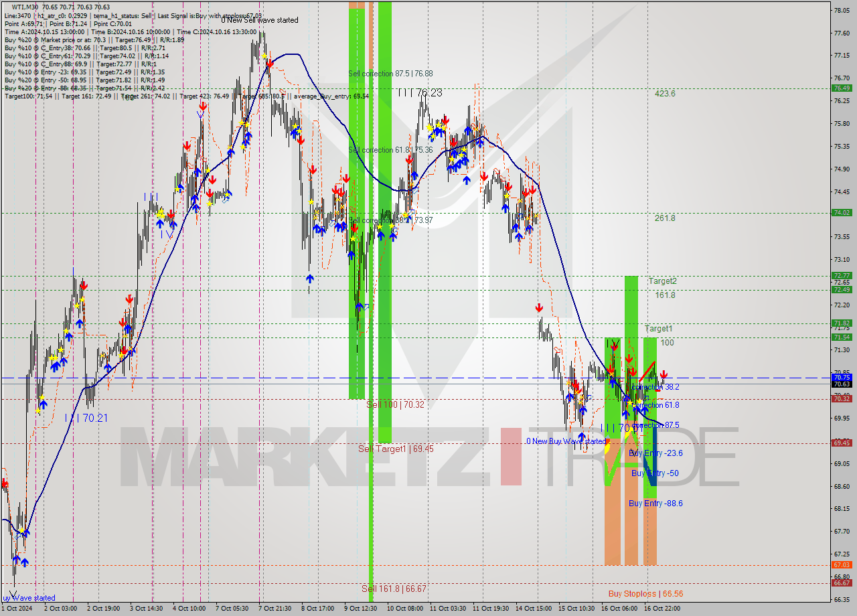
Task: Select the 'I I | 76.23' wave label
Action: point(420,93)
